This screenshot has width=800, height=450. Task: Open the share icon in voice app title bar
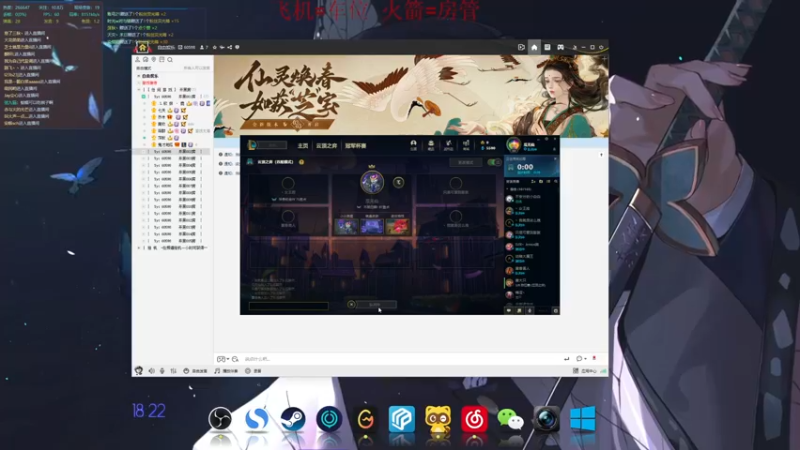pyautogui.click(x=230, y=47)
